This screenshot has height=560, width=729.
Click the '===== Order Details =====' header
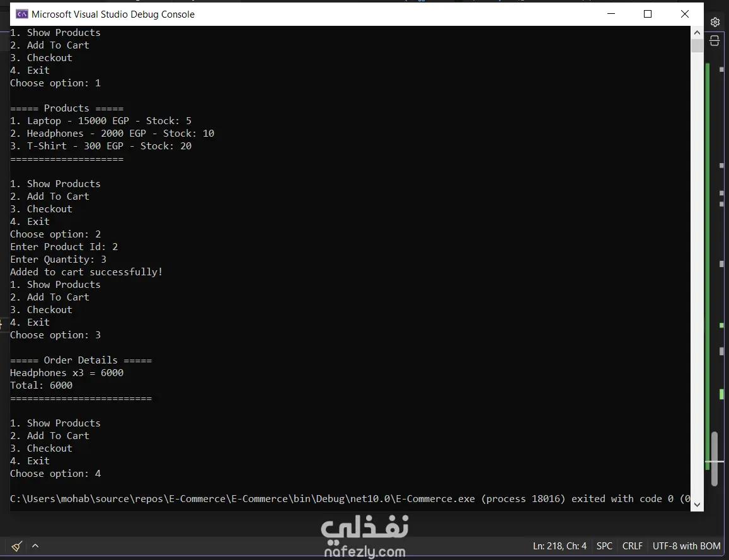(81, 360)
